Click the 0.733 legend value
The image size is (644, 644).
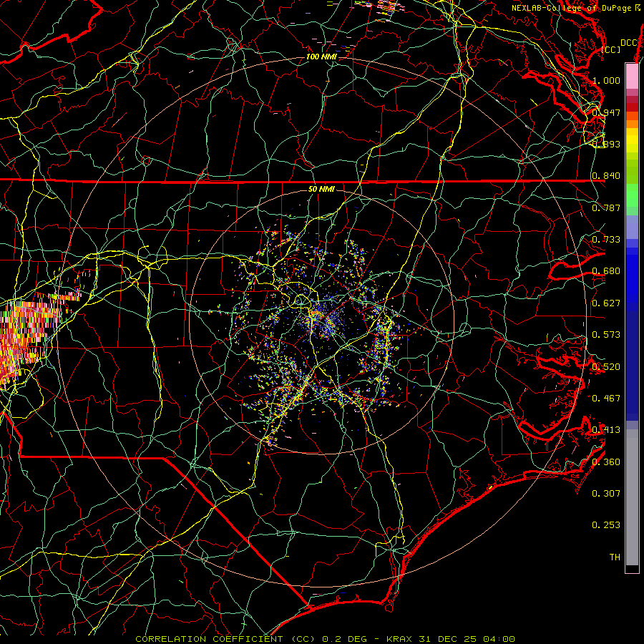click(606, 239)
